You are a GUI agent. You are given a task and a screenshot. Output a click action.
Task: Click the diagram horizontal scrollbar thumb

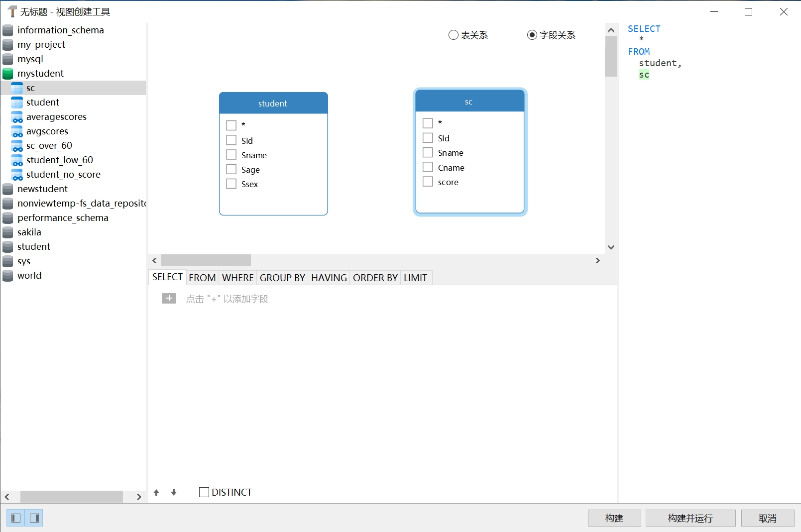206,260
